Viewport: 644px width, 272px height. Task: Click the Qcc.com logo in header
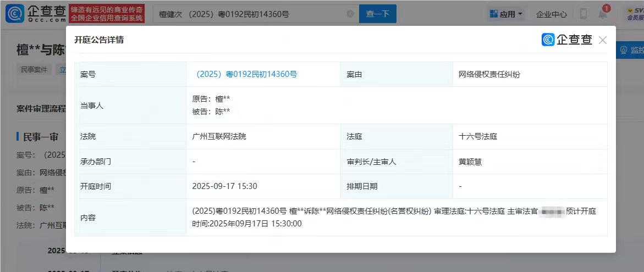point(36,14)
